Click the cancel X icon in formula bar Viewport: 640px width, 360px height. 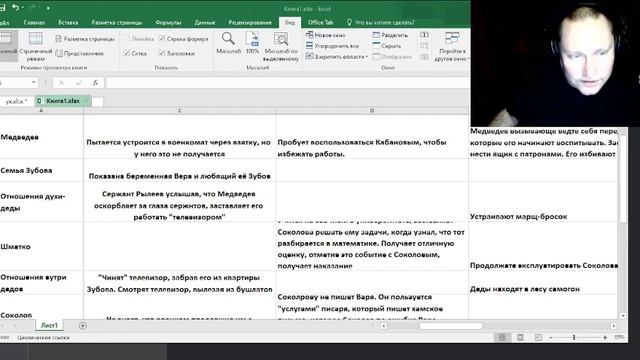[61, 83]
